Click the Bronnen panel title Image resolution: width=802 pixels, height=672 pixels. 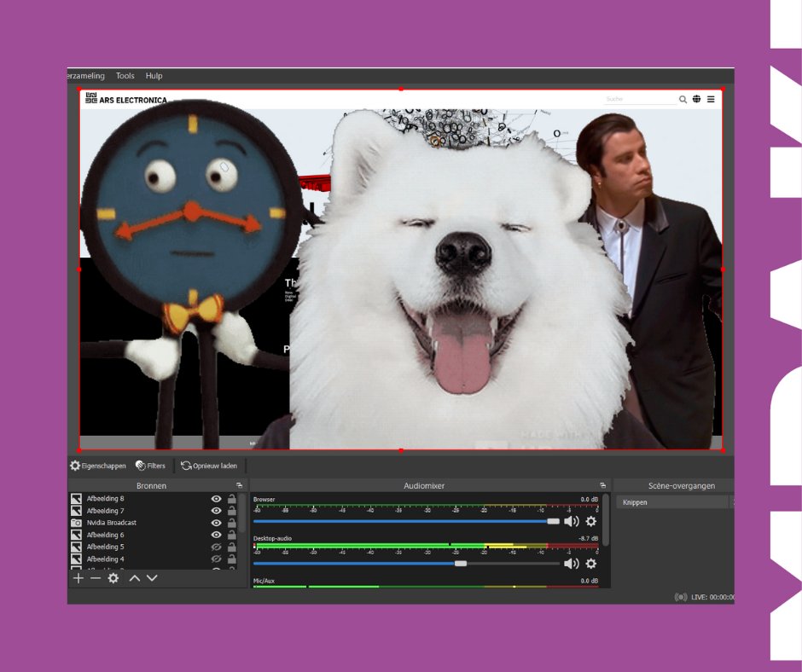pos(151,485)
